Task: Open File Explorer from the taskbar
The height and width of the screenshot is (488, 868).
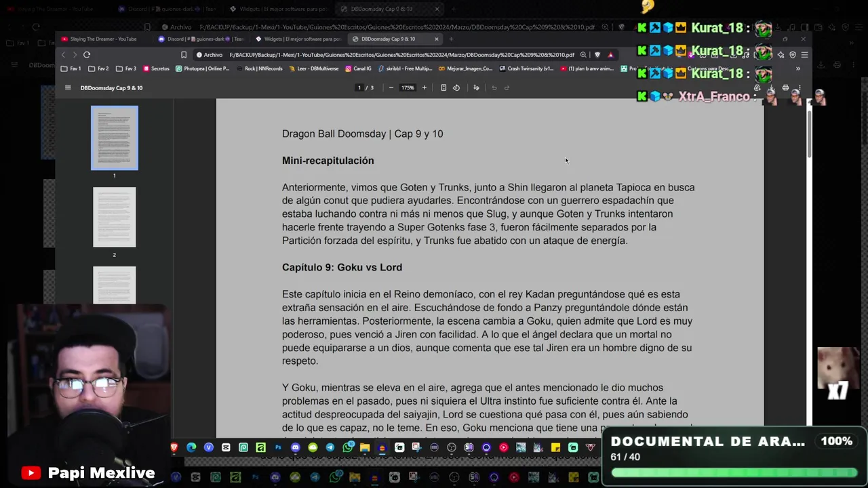Action: (365, 447)
